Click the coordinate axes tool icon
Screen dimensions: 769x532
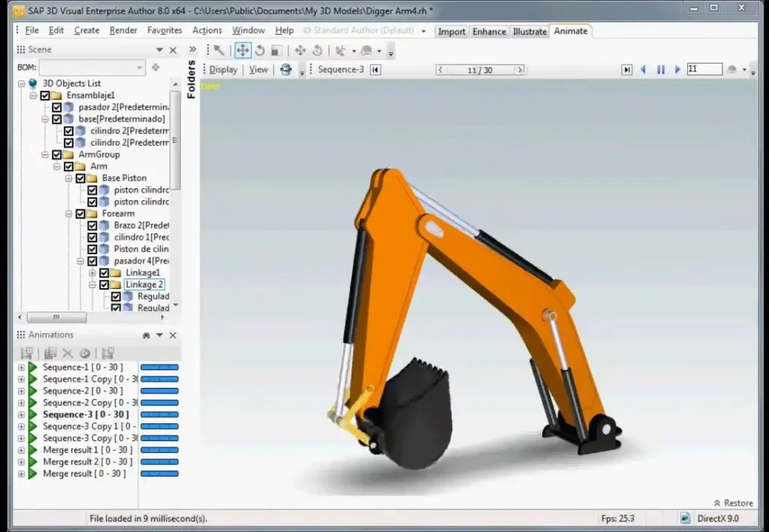pos(340,50)
